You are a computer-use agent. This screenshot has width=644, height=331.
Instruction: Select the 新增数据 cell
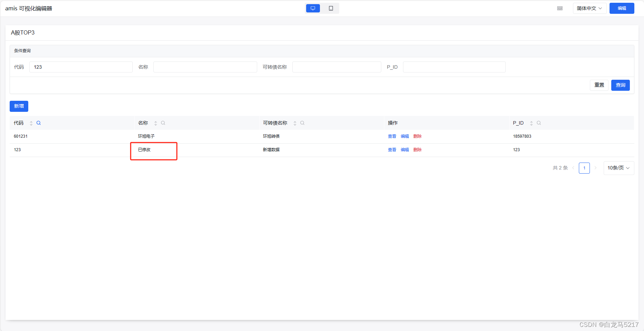[271, 150]
